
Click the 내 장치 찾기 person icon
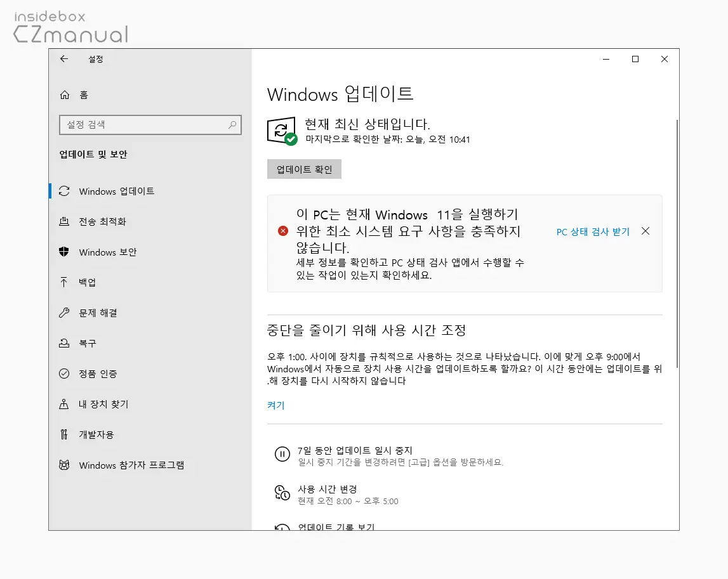tap(64, 404)
